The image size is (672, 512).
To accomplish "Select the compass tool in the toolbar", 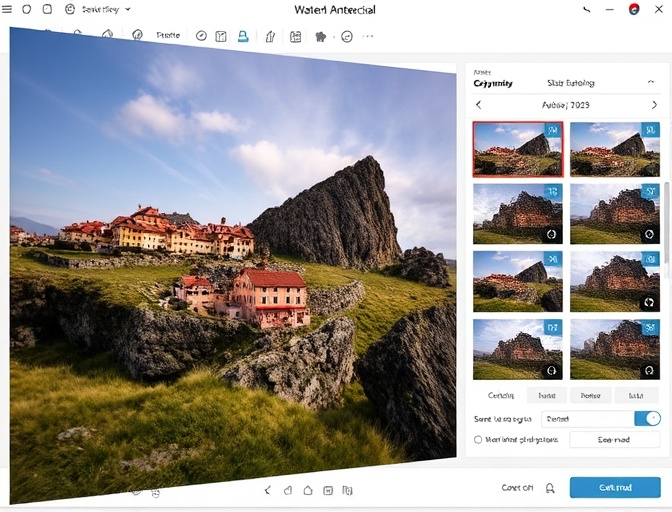I will 201,36.
